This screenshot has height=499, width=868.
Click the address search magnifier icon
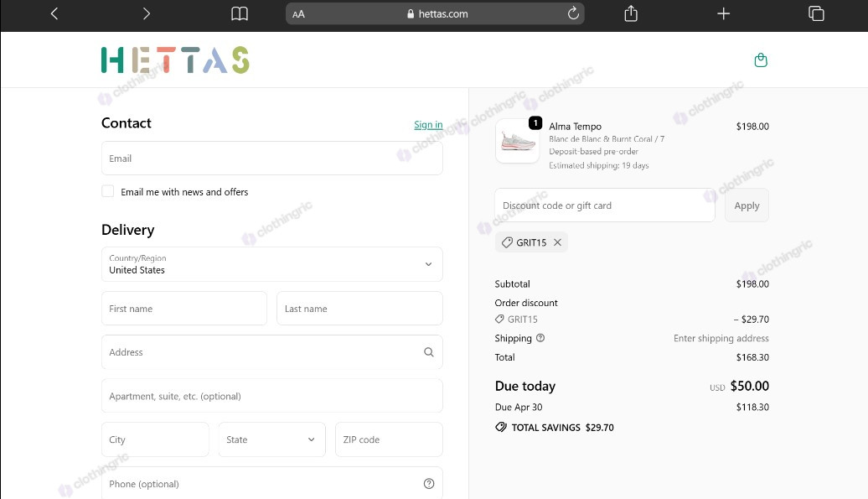[x=428, y=352]
